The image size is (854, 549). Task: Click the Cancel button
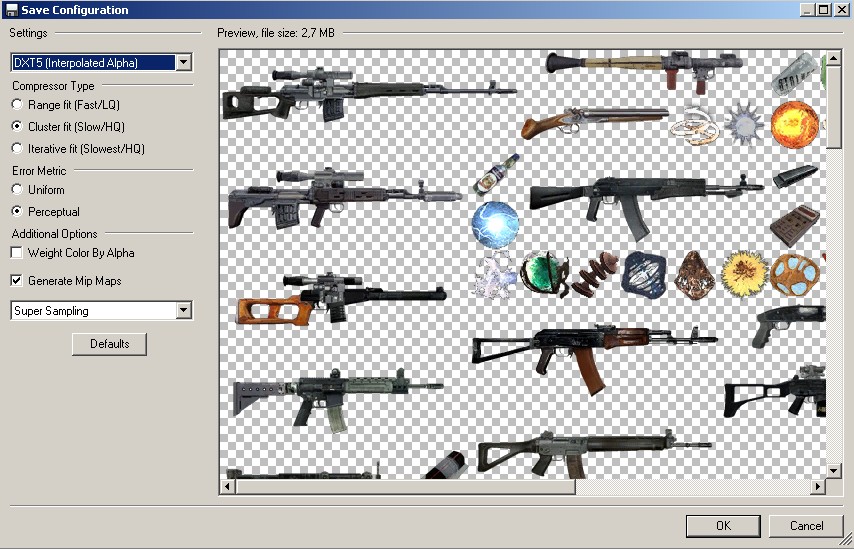[x=806, y=526]
